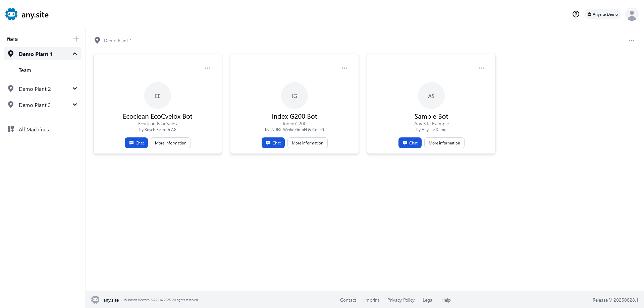The width and height of the screenshot is (644, 308).
Task: Start Chat with Index G200 Bot
Action: (x=273, y=143)
